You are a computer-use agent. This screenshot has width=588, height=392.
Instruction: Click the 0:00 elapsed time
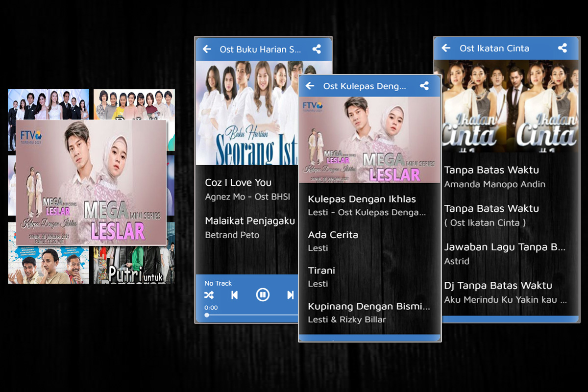pos(211,308)
